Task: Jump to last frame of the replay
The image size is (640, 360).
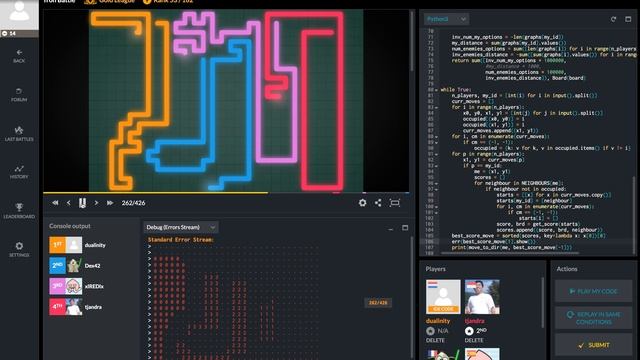Action: coord(110,203)
